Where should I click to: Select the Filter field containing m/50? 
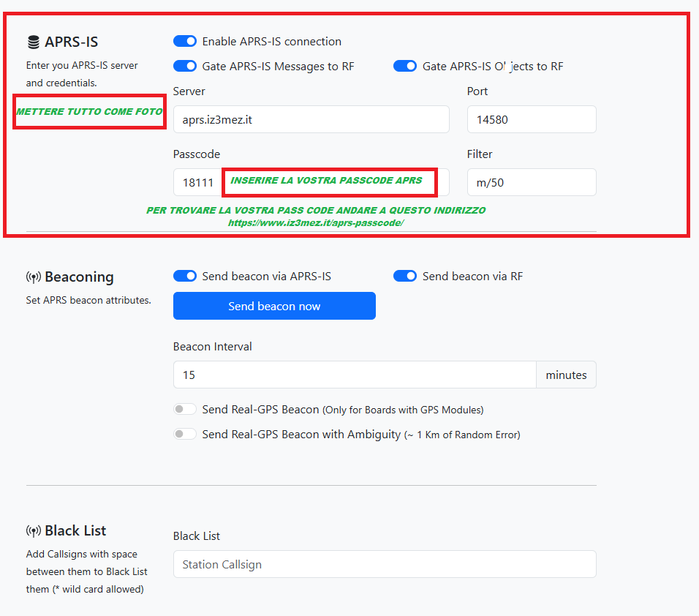click(531, 183)
